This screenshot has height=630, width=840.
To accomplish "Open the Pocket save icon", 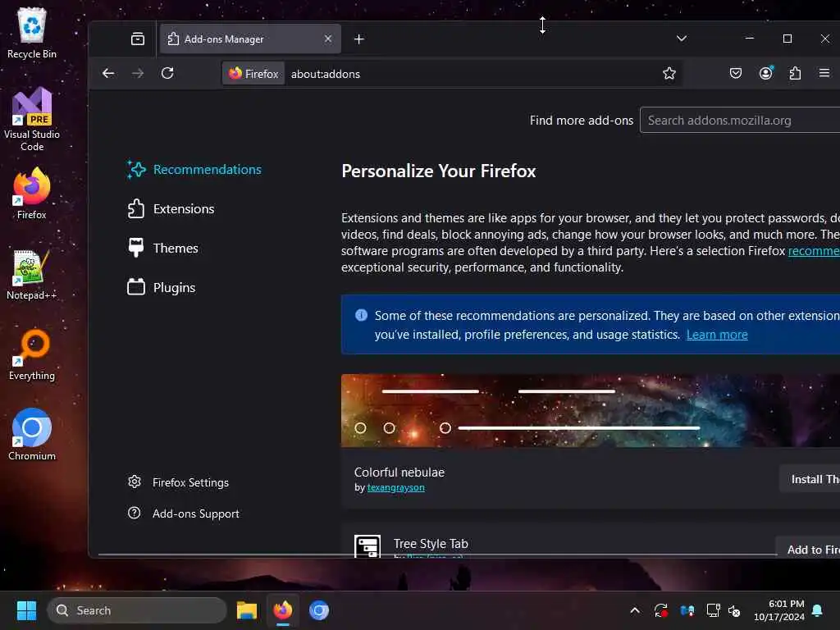I will 736,73.
